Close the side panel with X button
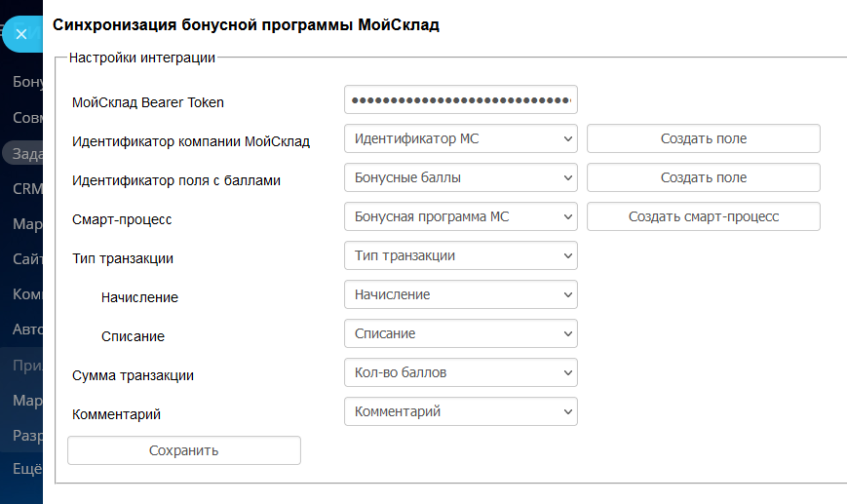The image size is (847, 504). 20,34
